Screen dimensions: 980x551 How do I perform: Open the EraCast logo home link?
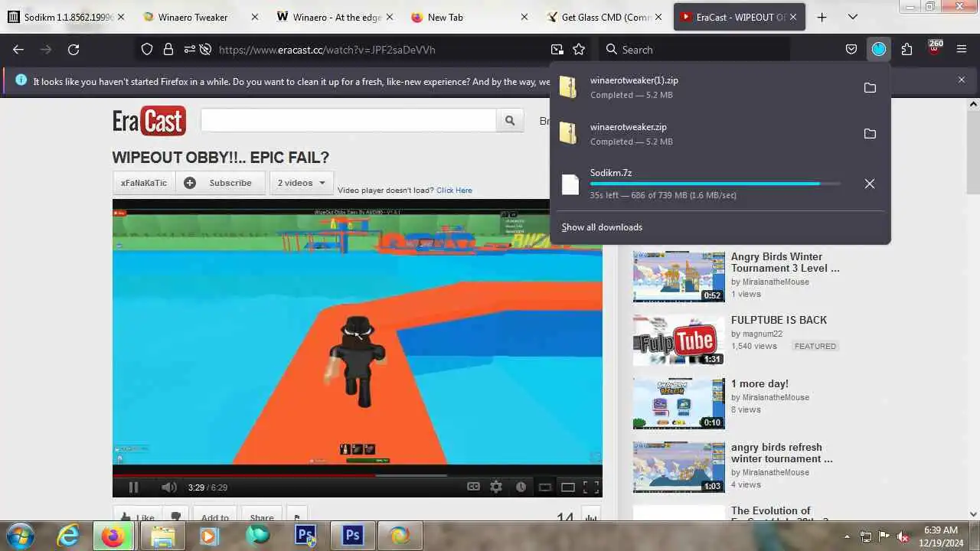(x=149, y=120)
